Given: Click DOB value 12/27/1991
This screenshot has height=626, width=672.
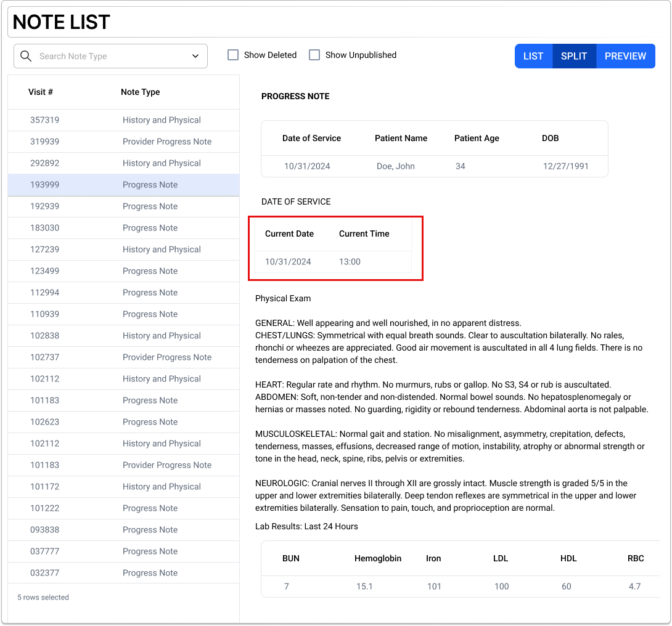Looking at the screenshot, I should [566, 166].
